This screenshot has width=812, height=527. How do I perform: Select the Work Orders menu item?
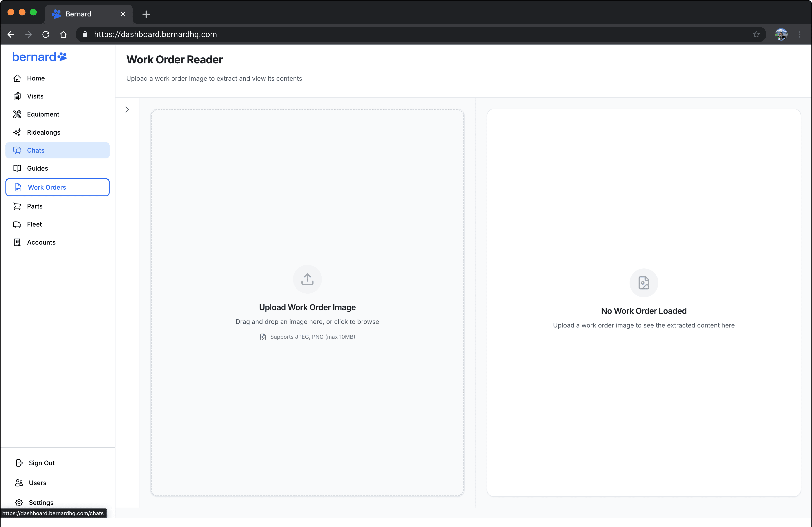[57, 187]
